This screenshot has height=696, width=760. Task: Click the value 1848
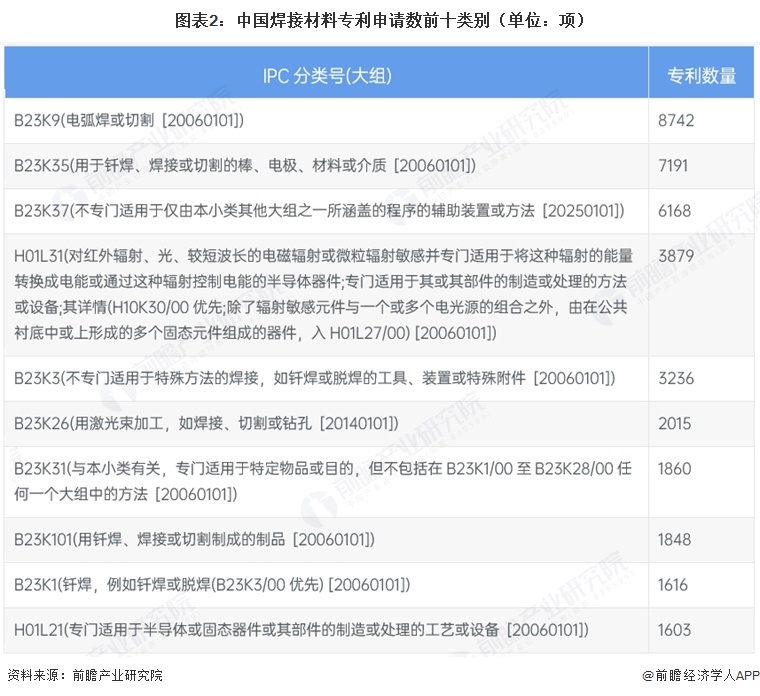tap(674, 539)
